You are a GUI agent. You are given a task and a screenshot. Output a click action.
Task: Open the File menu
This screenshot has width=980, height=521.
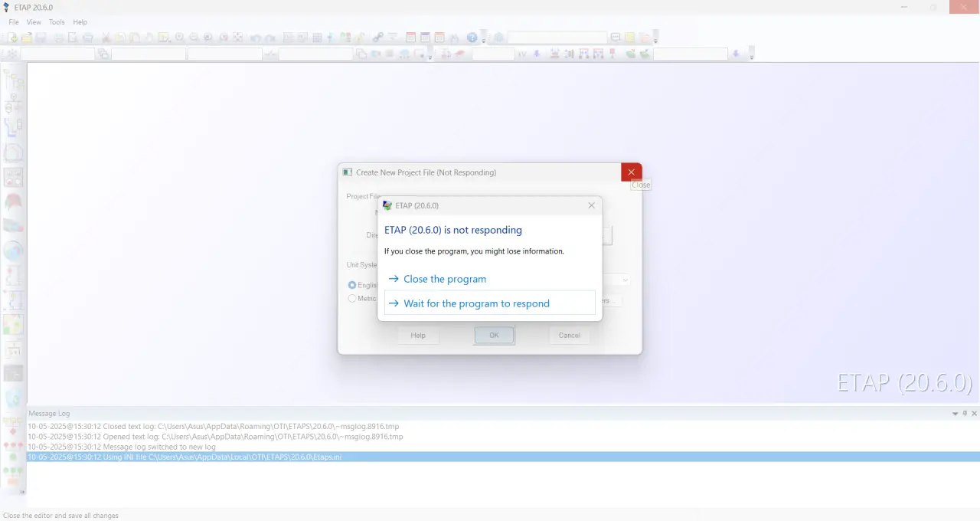tap(14, 22)
